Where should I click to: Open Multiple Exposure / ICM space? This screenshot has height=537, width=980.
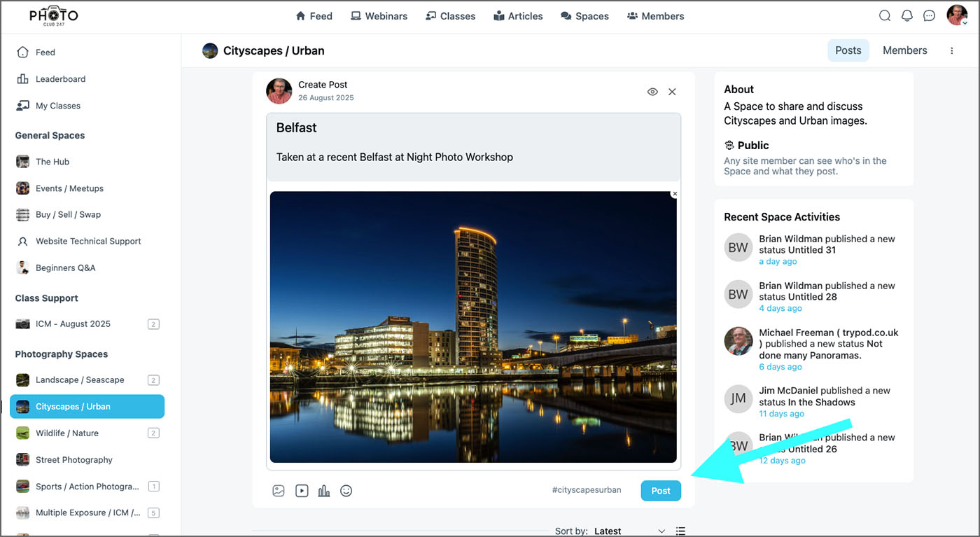pos(87,513)
